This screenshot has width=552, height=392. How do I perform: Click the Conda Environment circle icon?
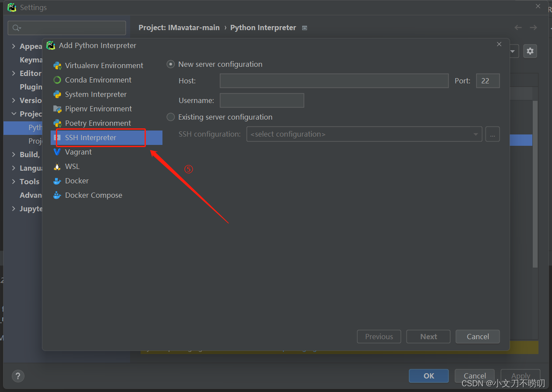(57, 80)
